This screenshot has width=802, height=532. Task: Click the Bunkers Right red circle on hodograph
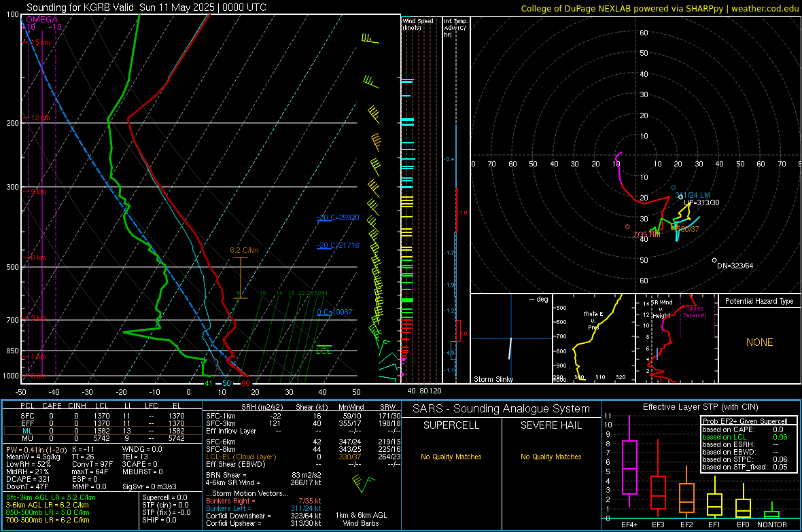[x=627, y=227]
